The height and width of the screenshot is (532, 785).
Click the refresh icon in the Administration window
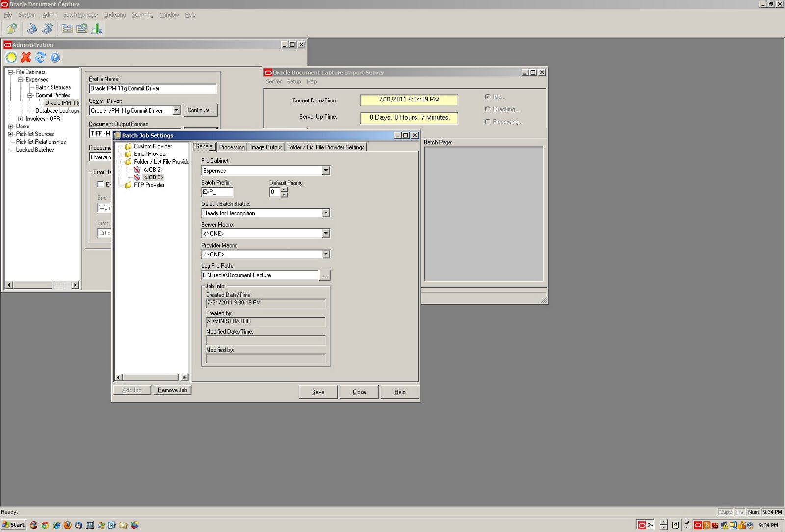point(40,57)
